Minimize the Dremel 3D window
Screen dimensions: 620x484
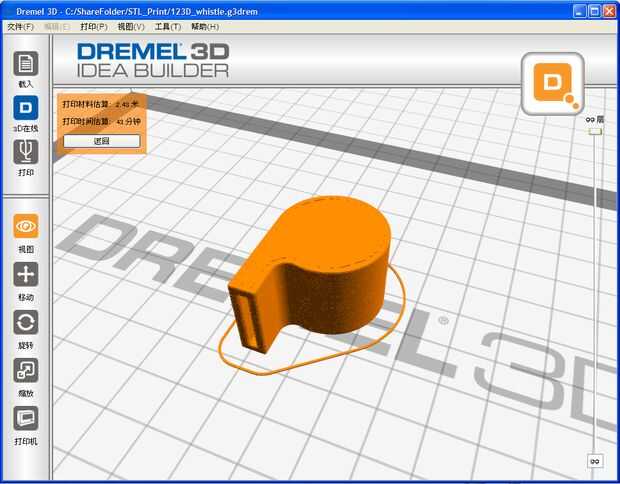579,11
